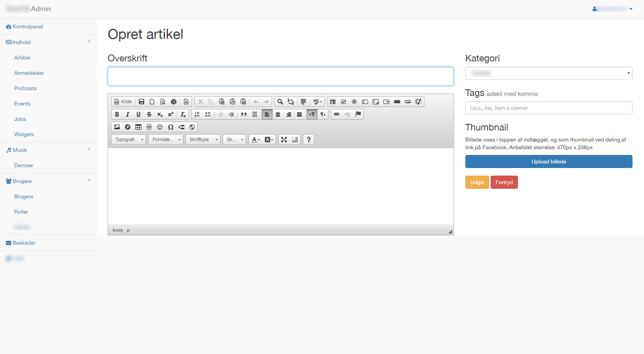The height and width of the screenshot is (354, 644).
Task: Create a Div container icon
Action: point(255,114)
